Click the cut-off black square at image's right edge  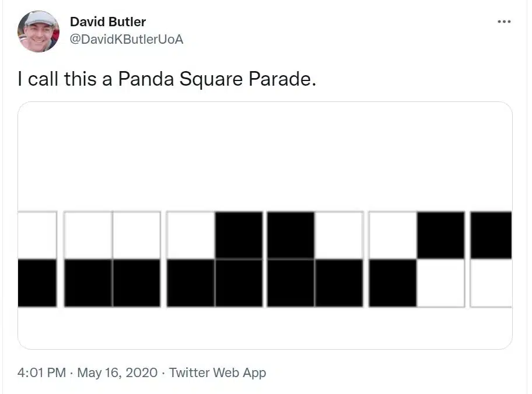491,235
